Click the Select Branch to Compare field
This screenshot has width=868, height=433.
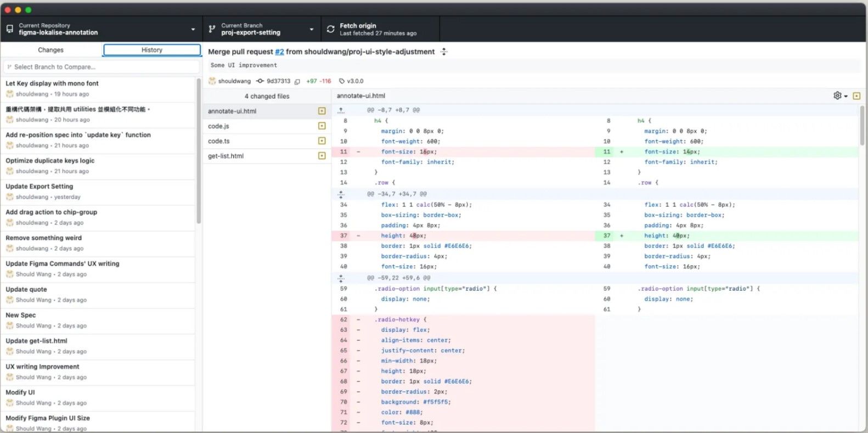point(101,67)
